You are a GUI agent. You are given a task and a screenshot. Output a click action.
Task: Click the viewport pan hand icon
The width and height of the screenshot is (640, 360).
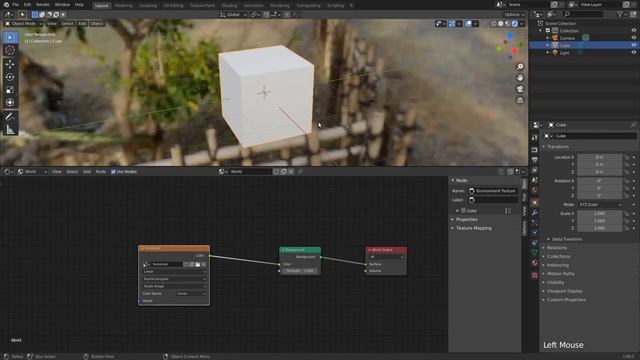tap(520, 78)
